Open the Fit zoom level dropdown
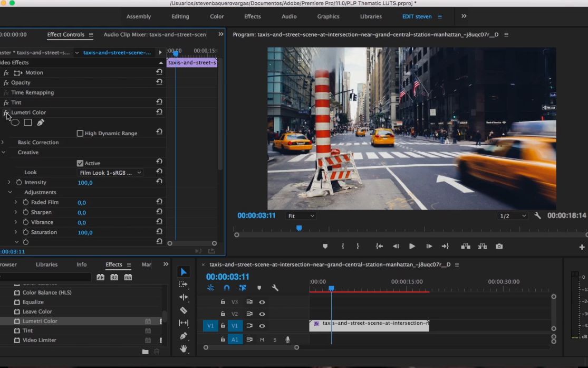 click(x=301, y=216)
